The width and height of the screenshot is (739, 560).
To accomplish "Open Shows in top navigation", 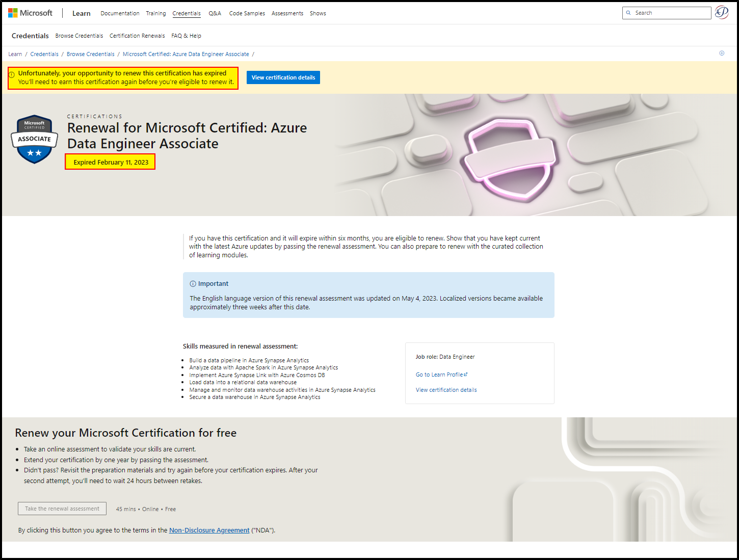I will [318, 13].
